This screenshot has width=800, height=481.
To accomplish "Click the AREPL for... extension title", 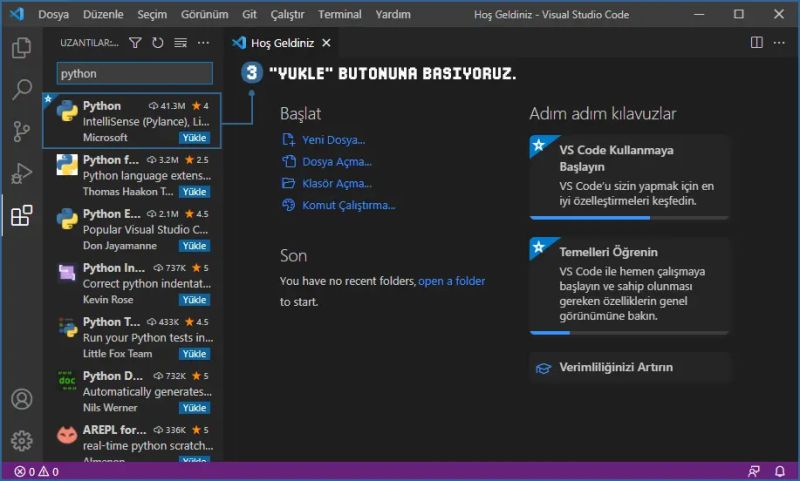I will click(x=114, y=430).
